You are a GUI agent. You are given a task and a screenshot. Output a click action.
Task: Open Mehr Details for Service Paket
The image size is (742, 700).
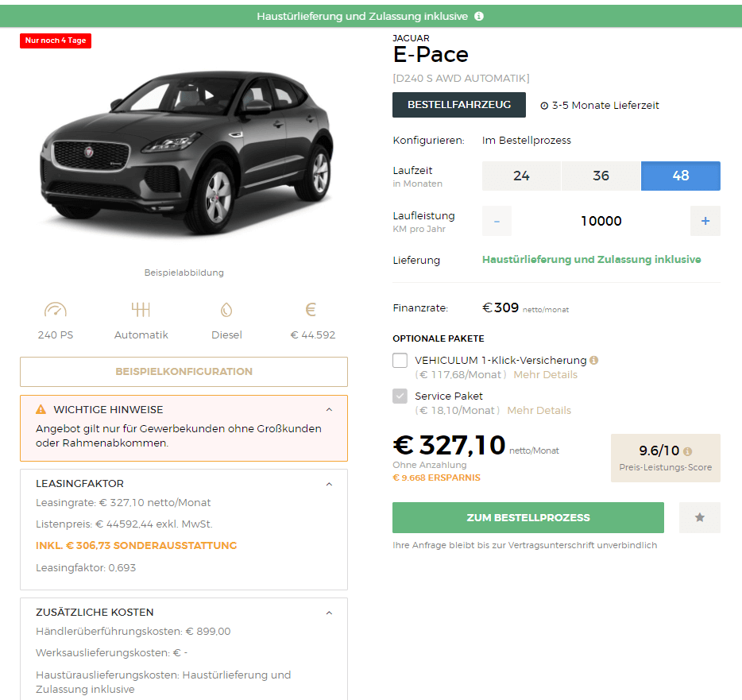click(539, 410)
